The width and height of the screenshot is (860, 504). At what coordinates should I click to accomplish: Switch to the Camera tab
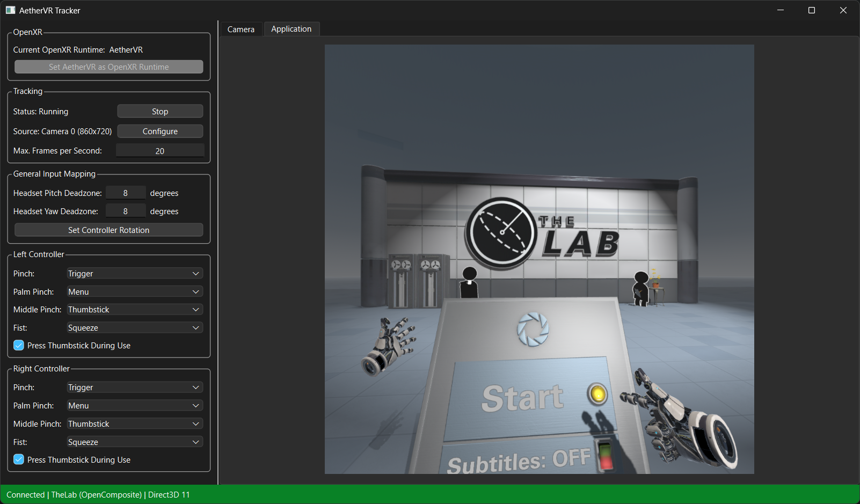241,30
